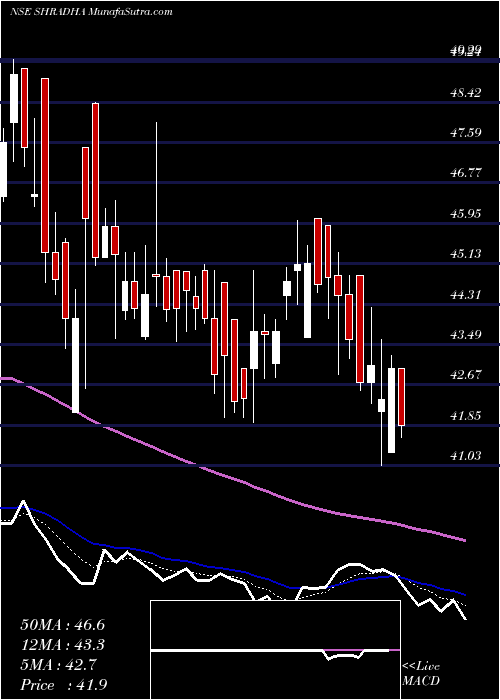This screenshot has height=700, width=500.
Task: Click the 45.95 price axis label
Action: [466, 214]
